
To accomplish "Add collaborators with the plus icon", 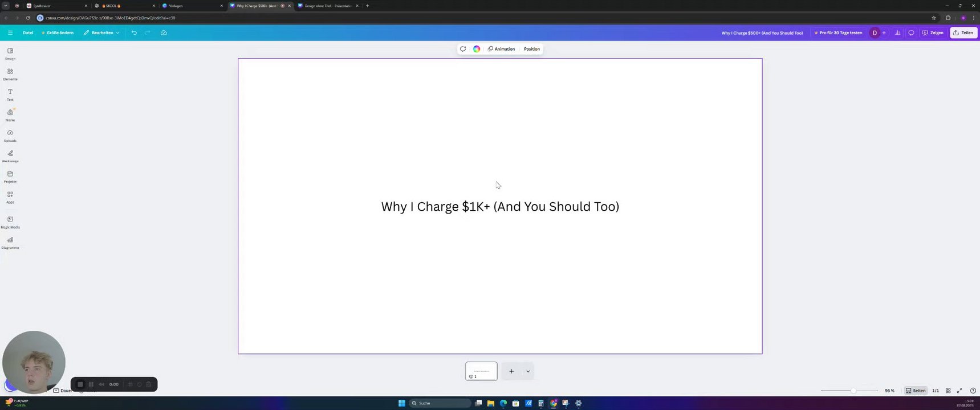I will click(x=884, y=33).
